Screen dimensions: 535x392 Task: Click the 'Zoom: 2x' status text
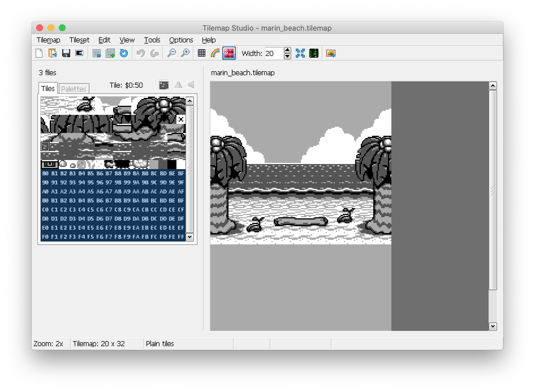[48, 344]
